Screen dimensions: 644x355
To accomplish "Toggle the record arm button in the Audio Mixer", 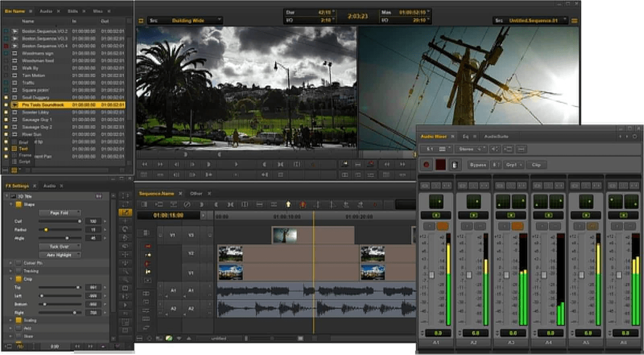I will pyautogui.click(x=427, y=165).
